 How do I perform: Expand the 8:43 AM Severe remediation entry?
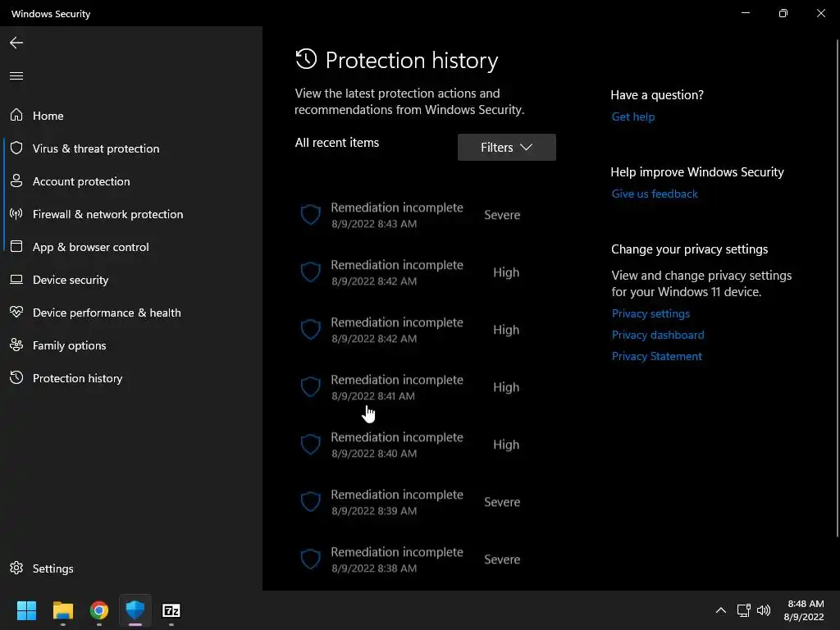tap(410, 215)
